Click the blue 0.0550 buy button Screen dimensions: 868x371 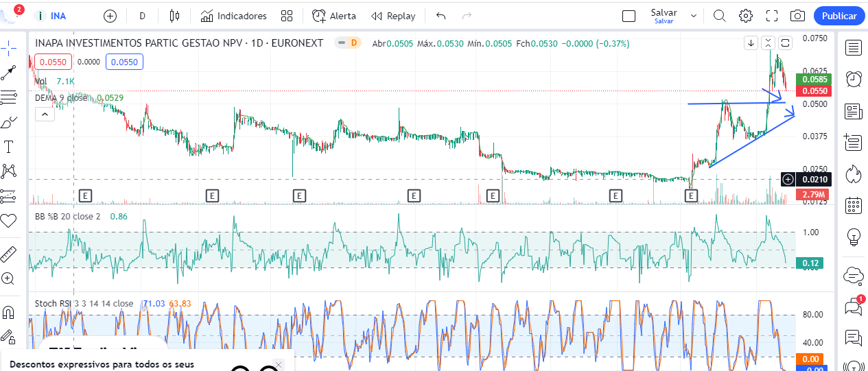pyautogui.click(x=124, y=62)
